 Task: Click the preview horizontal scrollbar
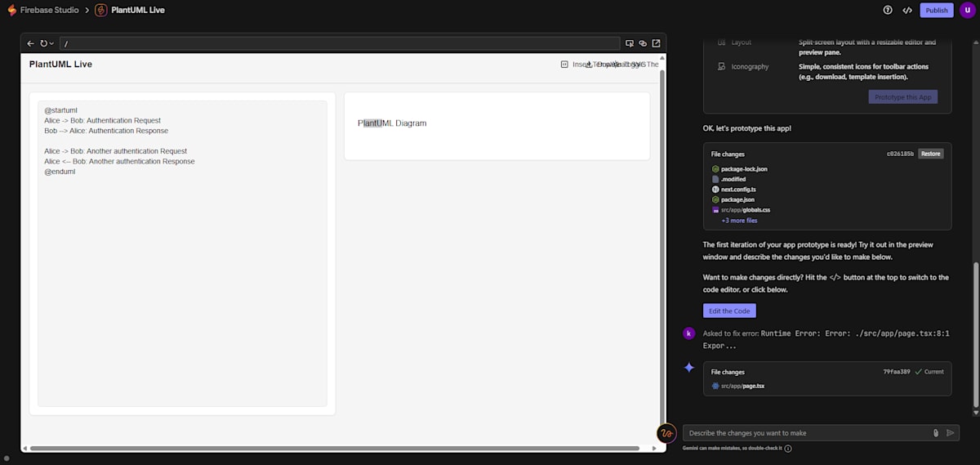pos(335,448)
